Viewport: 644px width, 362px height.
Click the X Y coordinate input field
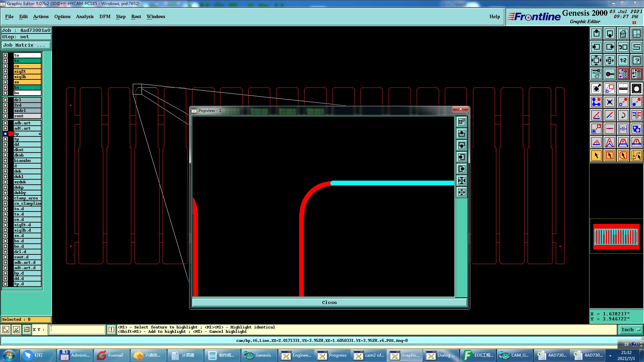pos(77,329)
